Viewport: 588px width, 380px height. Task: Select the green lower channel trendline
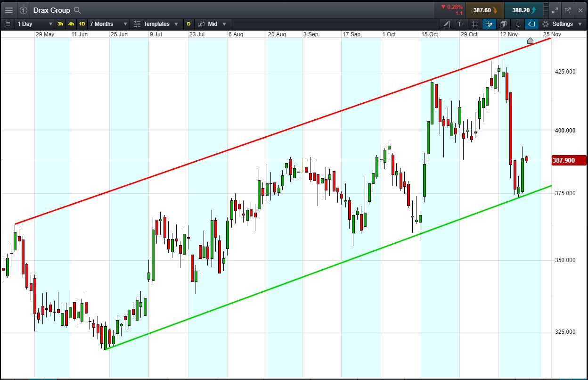[x=328, y=267]
